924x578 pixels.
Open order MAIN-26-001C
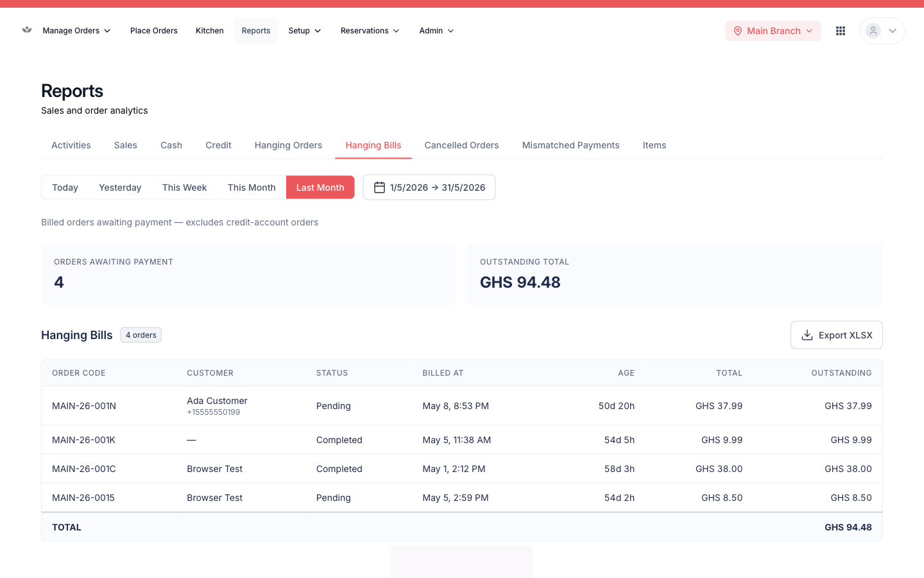(84, 469)
